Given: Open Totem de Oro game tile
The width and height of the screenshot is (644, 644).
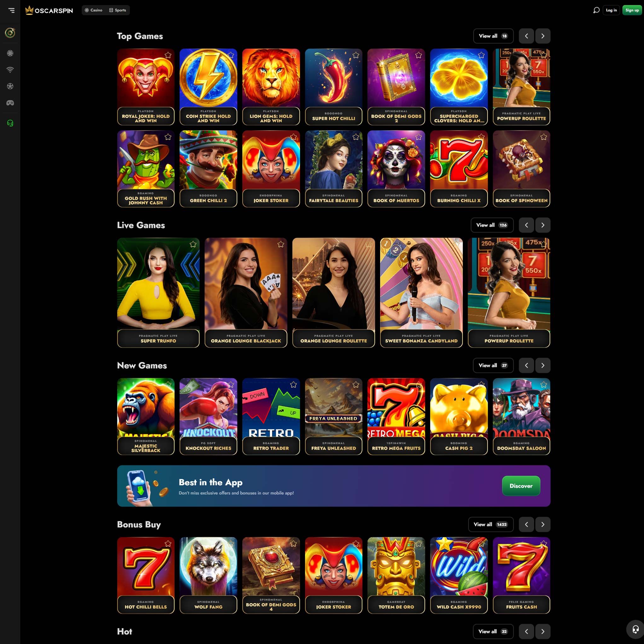Looking at the screenshot, I should coord(396,575).
